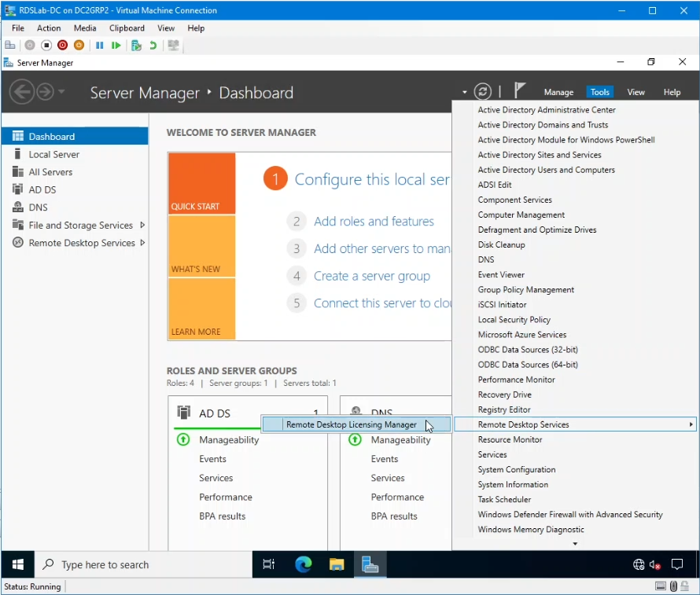Take a checkpoint of the virtual machine
700x595 pixels.
pyautogui.click(x=135, y=45)
